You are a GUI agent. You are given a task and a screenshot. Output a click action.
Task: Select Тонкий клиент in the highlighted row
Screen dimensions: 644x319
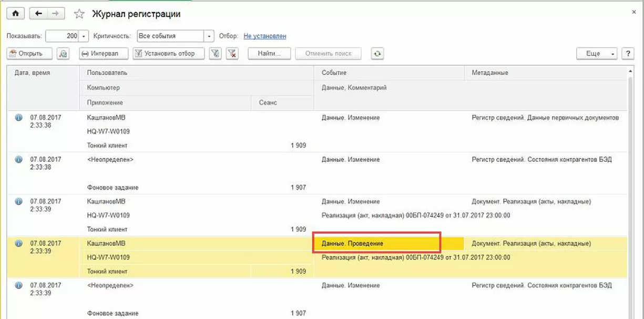107,271
